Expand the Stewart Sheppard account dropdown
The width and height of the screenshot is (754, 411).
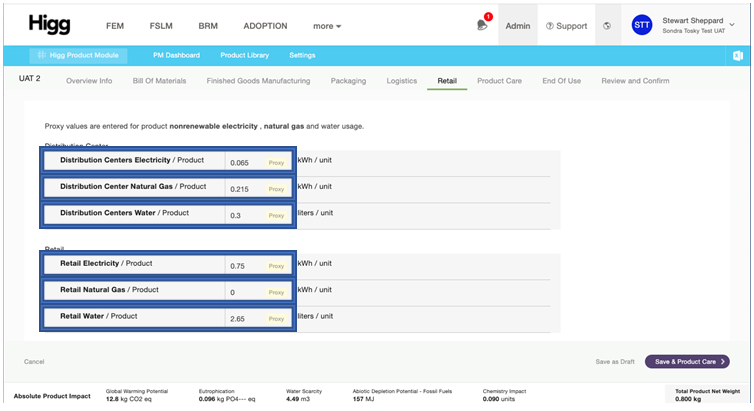pos(732,25)
